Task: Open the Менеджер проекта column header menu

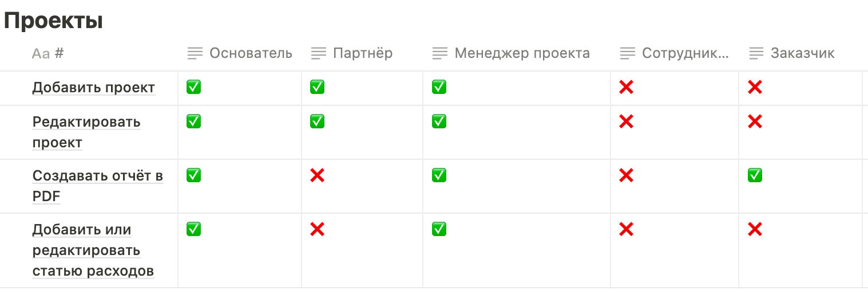Action: 522,54
